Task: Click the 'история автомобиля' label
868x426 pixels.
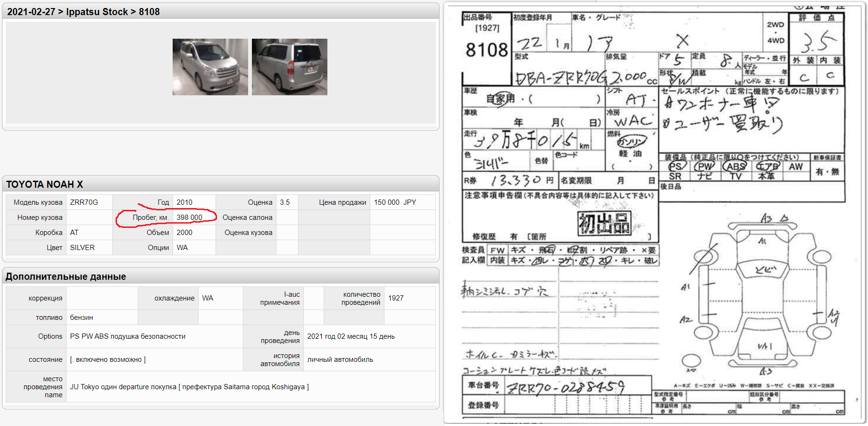Action: [x=280, y=359]
